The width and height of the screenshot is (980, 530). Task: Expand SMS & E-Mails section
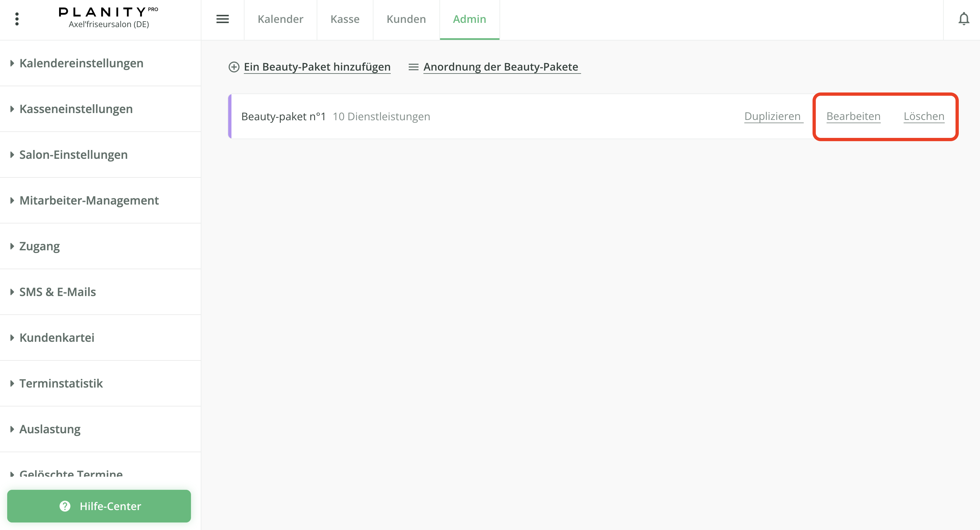point(57,292)
